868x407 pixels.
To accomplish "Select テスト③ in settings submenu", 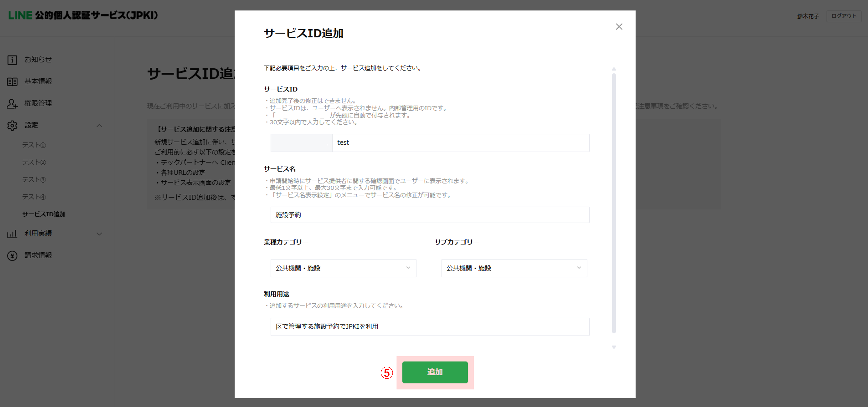I will pyautogui.click(x=34, y=179).
